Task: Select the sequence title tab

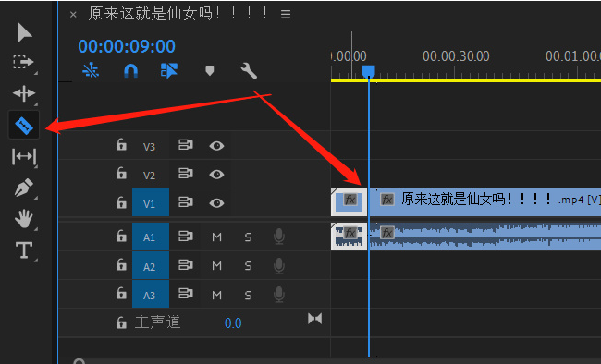Action: (178, 14)
